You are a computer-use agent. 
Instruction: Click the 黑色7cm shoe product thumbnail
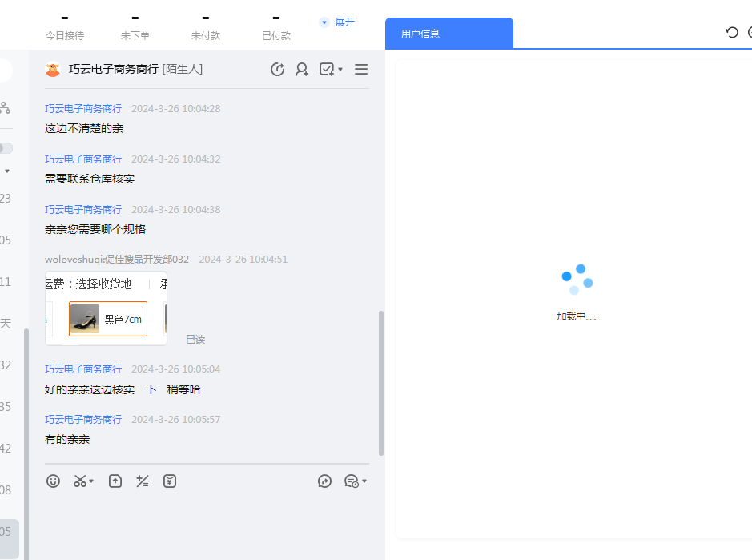click(85, 319)
